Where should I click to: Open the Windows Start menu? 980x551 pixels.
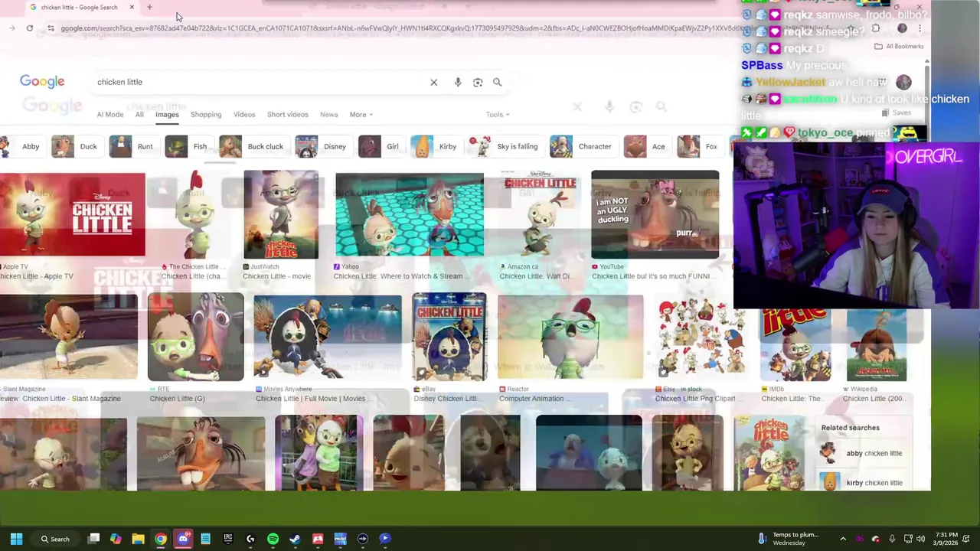(x=16, y=539)
